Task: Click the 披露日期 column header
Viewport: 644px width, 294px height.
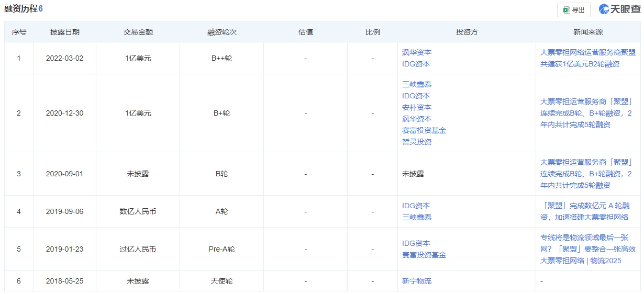Action: click(65, 32)
